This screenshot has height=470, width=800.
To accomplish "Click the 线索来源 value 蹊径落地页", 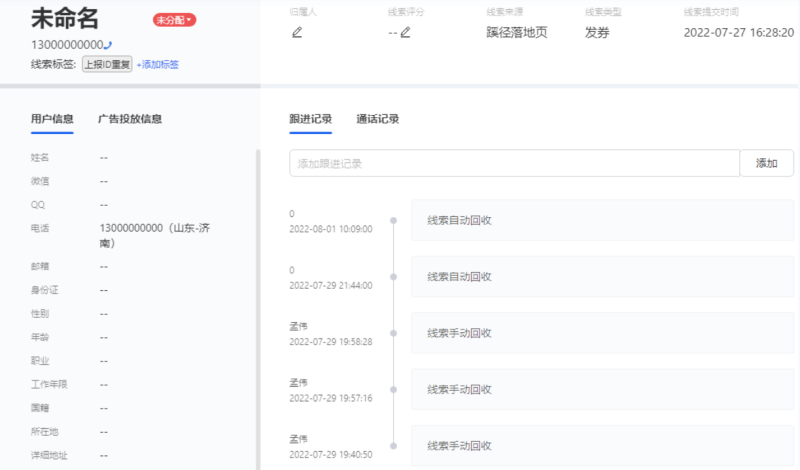I will [x=517, y=33].
